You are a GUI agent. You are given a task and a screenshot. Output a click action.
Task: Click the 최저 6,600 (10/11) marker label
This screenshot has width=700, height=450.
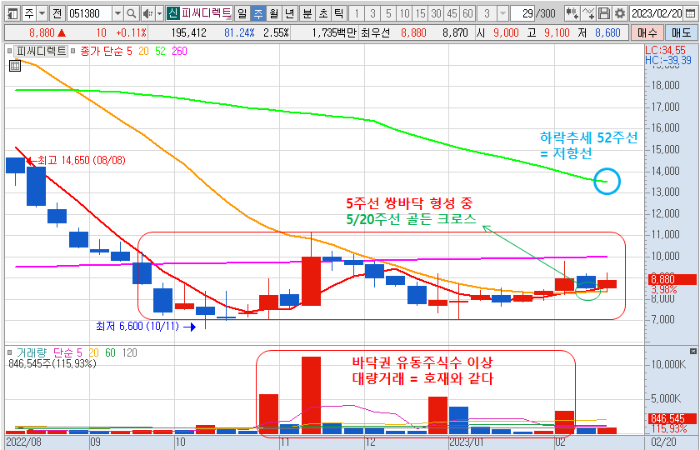pos(137,326)
